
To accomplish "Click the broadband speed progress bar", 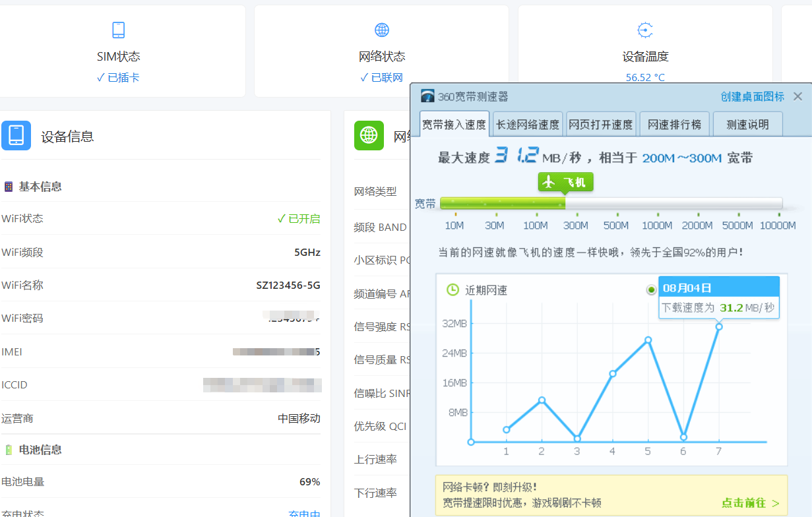I will (x=611, y=203).
